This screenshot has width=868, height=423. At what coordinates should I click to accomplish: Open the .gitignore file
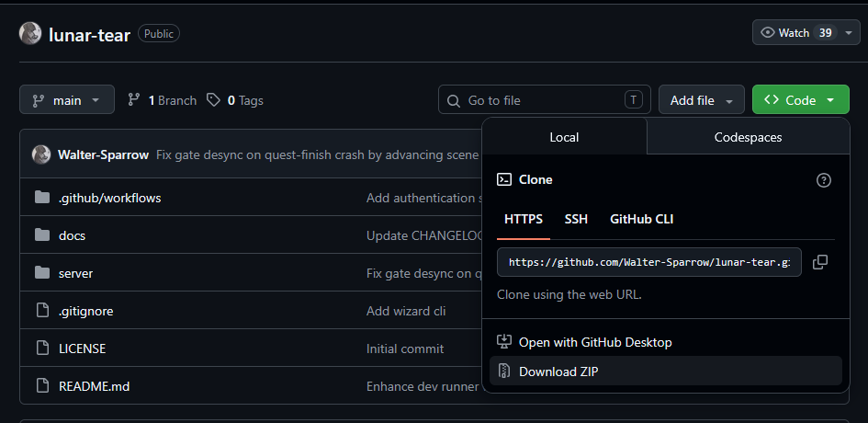(85, 311)
